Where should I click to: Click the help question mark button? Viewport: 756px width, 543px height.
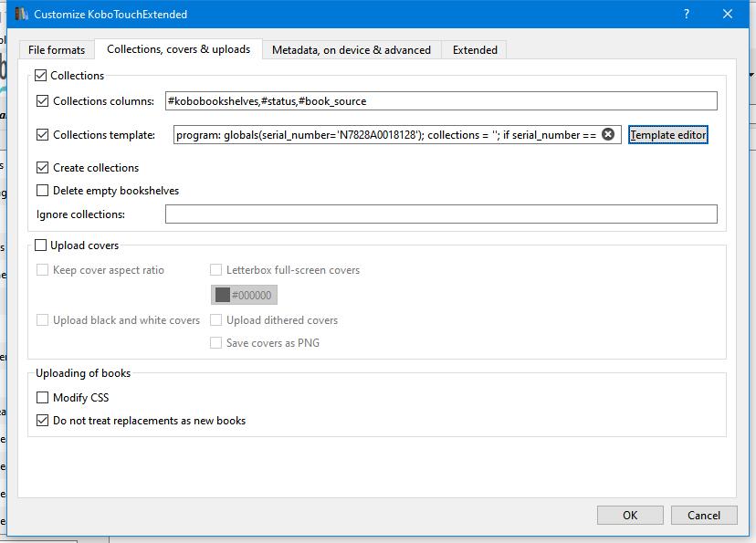tap(687, 14)
